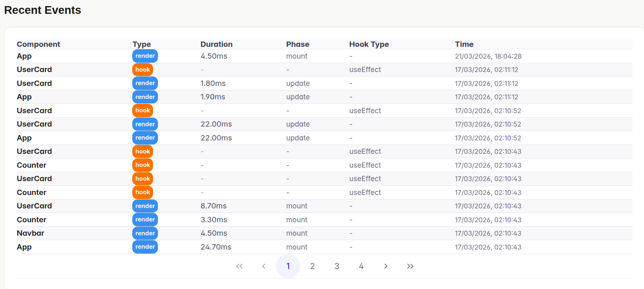644x289 pixels.
Task: Click render badge in Counter 3.30ms row
Action: tap(145, 219)
